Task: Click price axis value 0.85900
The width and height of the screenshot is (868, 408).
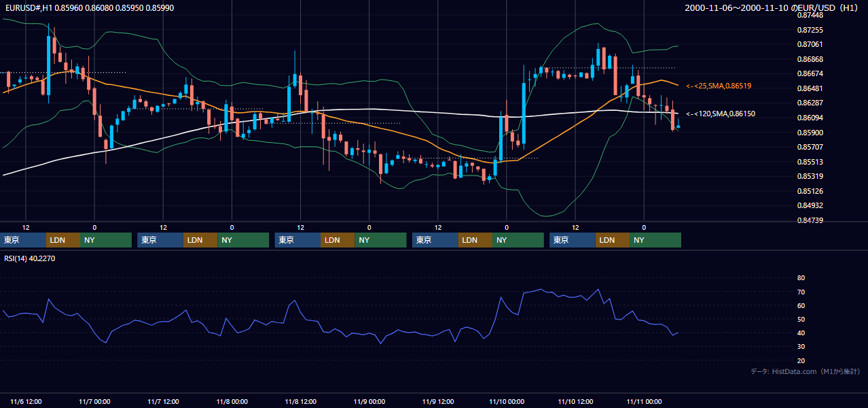Action: [x=809, y=133]
